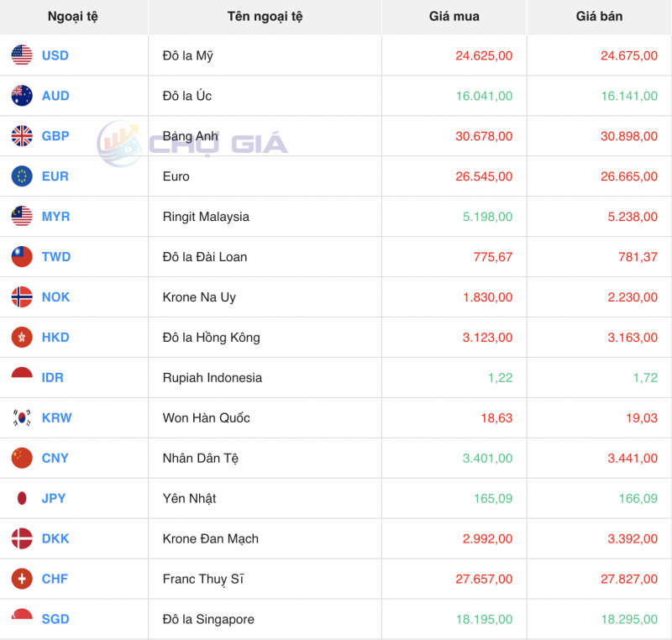Open the SGD currency link

click(x=55, y=620)
